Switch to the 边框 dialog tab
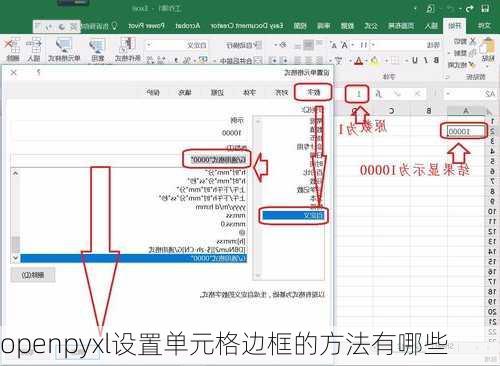500x366 pixels. [217, 92]
